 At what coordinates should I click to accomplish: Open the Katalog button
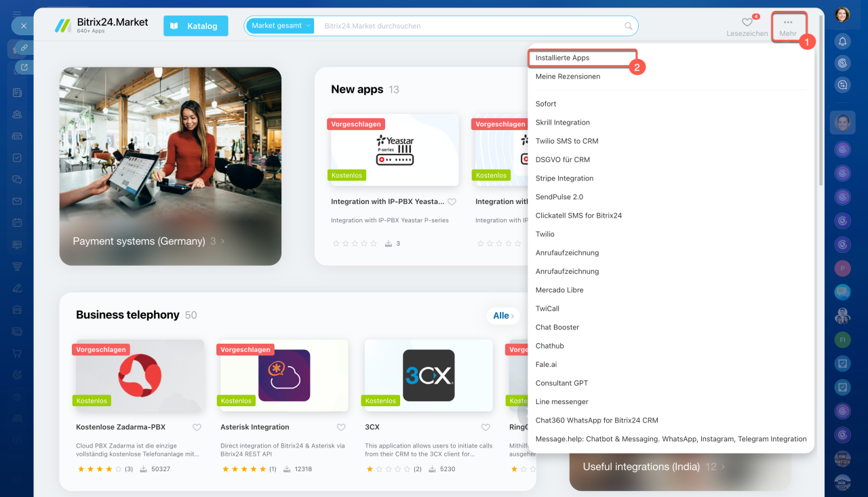[195, 26]
